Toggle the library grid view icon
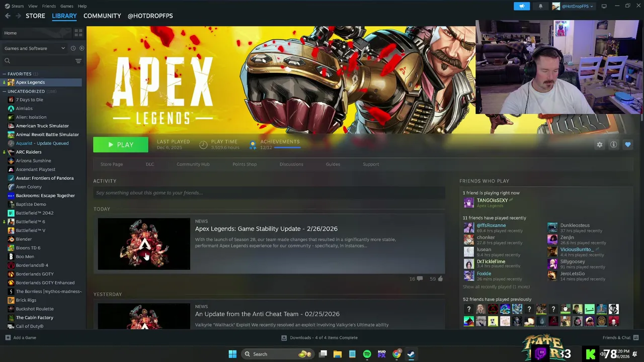Screen dimensions: 644x362 click(x=78, y=33)
